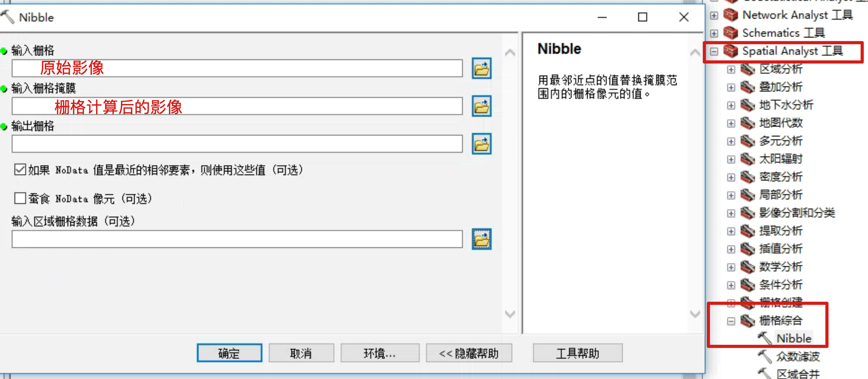Select the 区域合并 label in the tree
This screenshot has width=868, height=379.
click(798, 373)
